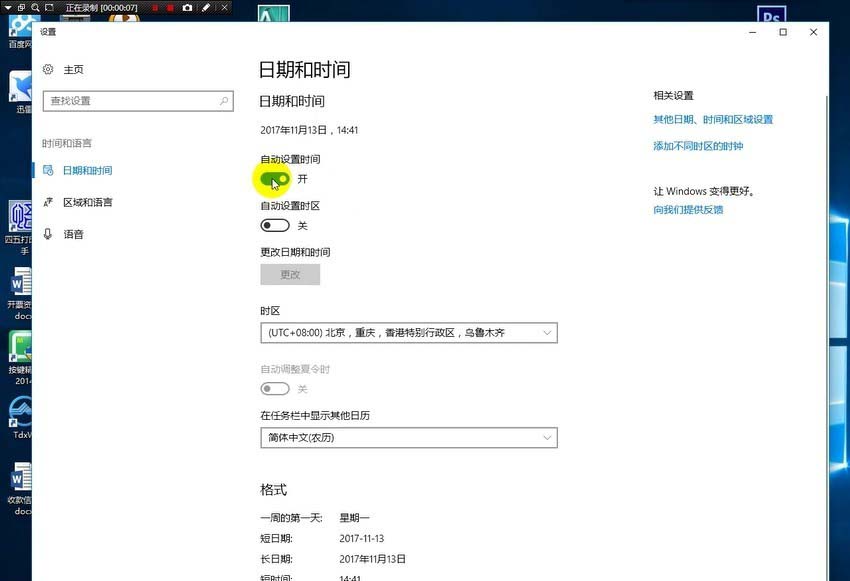Click the recorder pencil draw icon
Image resolution: width=850 pixels, height=581 pixels.
(206, 8)
